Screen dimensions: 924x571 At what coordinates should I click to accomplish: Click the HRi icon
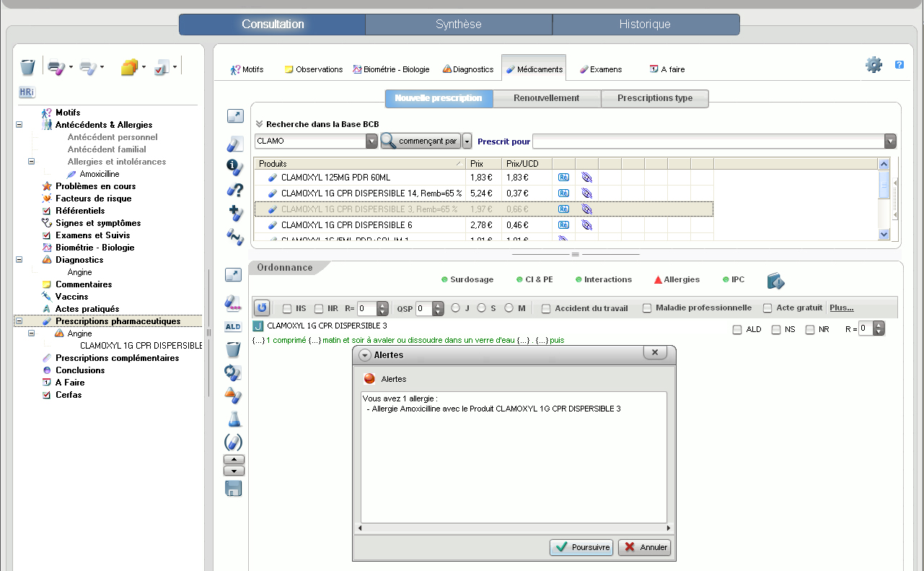(x=27, y=92)
